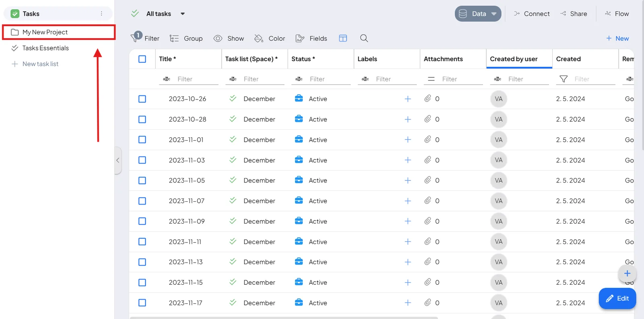644x319 pixels.
Task: Open My New Project folder
Action: click(59, 32)
